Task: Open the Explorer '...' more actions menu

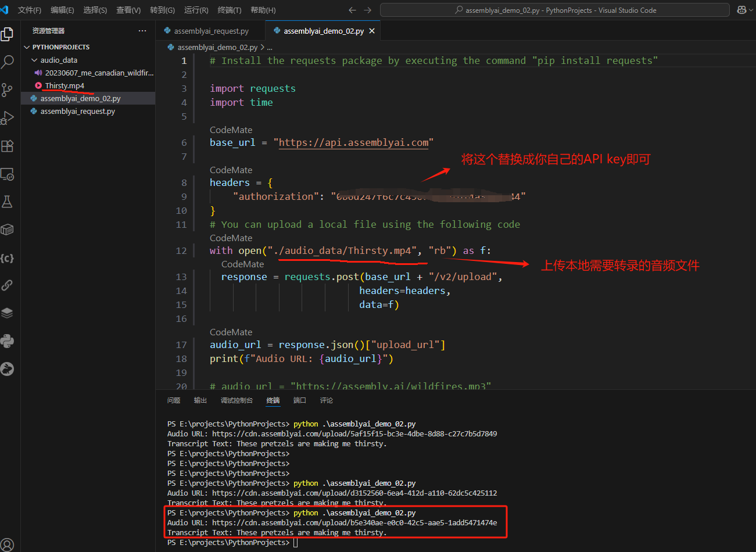Action: pyautogui.click(x=142, y=31)
